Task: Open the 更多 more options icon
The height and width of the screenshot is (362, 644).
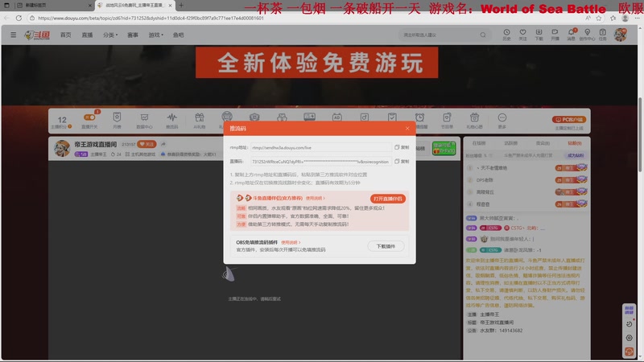Action: click(502, 121)
